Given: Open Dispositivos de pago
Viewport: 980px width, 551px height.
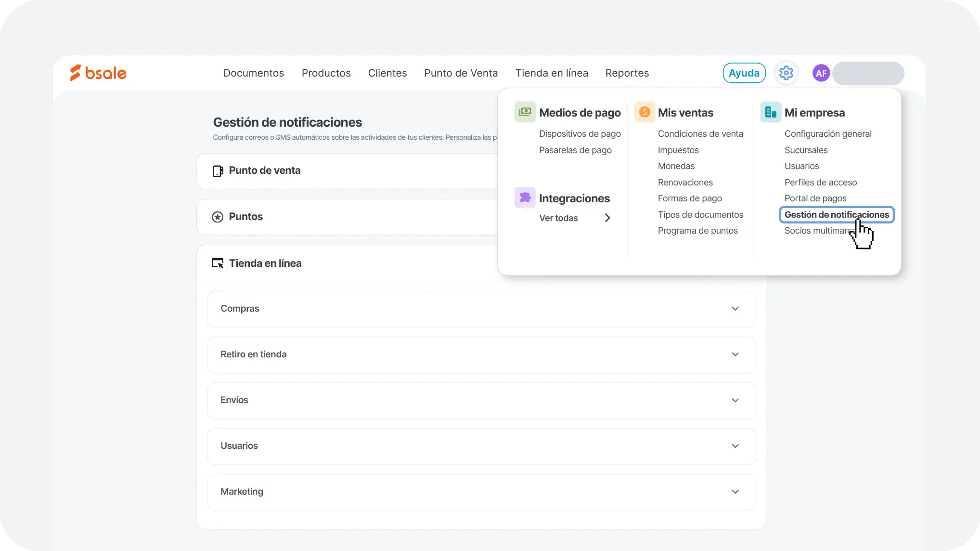Looking at the screenshot, I should click(x=580, y=134).
